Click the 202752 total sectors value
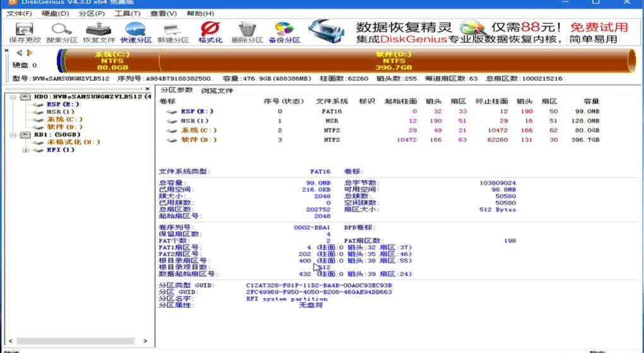The image size is (644, 353). [x=318, y=210]
